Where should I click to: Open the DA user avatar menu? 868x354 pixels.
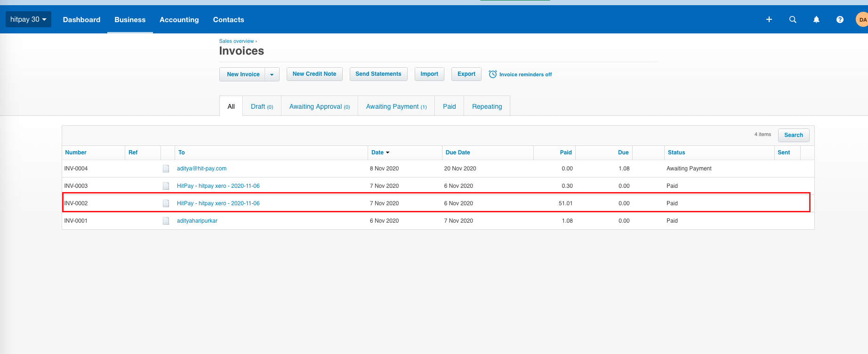(862, 19)
